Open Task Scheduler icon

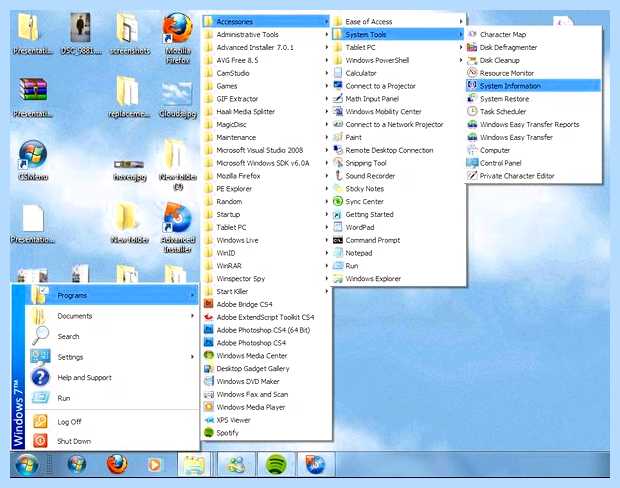tap(472, 111)
